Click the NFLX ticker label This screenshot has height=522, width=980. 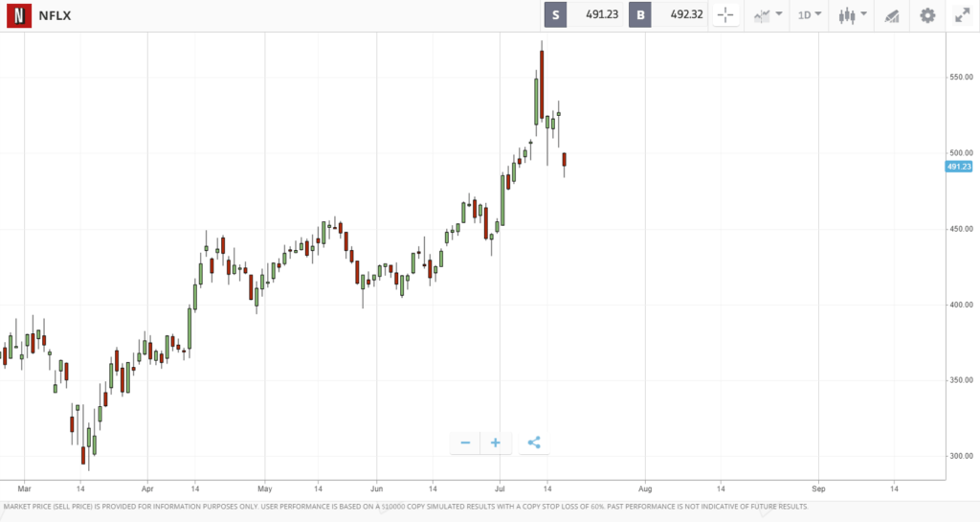pyautogui.click(x=55, y=15)
